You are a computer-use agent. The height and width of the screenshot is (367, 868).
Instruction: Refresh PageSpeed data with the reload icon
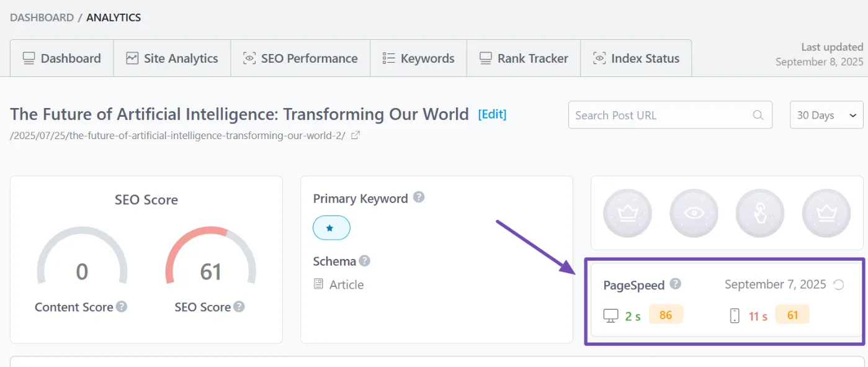[x=838, y=285]
